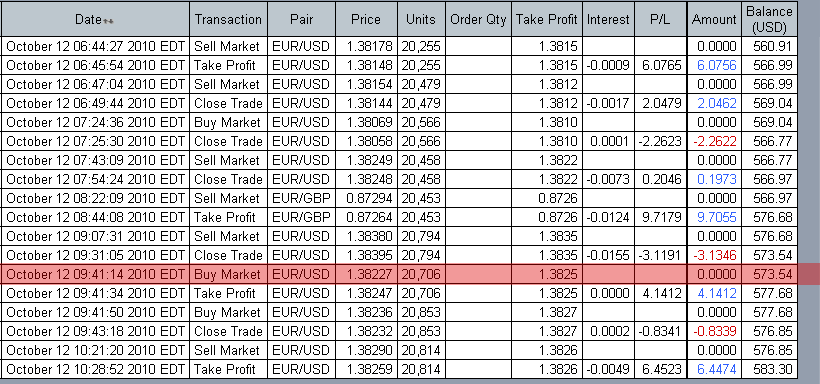Screen dimensions: 820x384
Task: Click the Units column header
Action: pyautogui.click(x=421, y=19)
